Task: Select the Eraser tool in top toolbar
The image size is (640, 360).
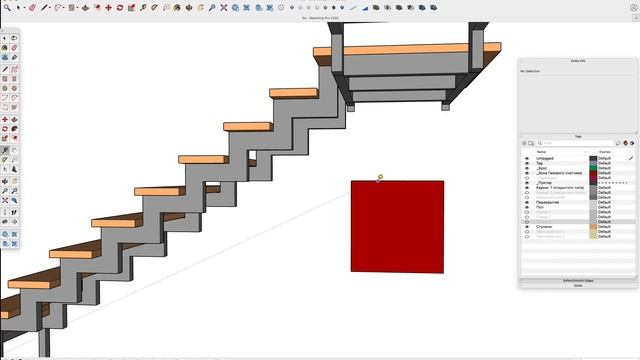Action: pos(32,8)
